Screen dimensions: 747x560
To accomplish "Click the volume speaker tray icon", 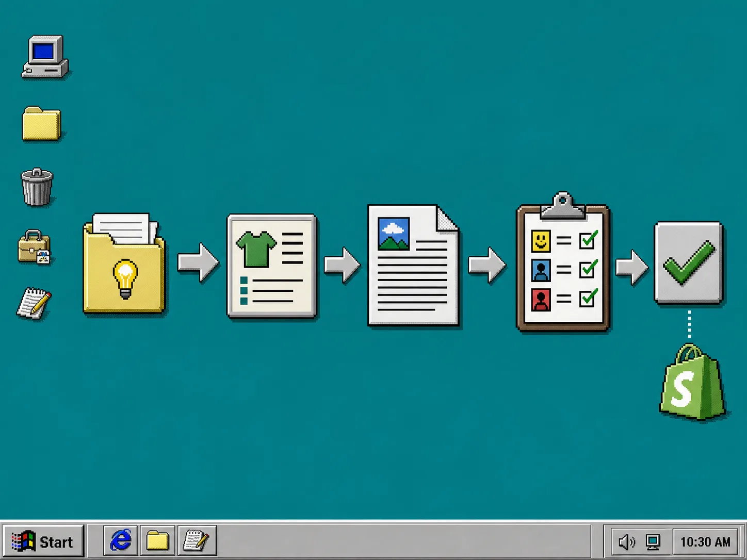I will click(x=626, y=542).
